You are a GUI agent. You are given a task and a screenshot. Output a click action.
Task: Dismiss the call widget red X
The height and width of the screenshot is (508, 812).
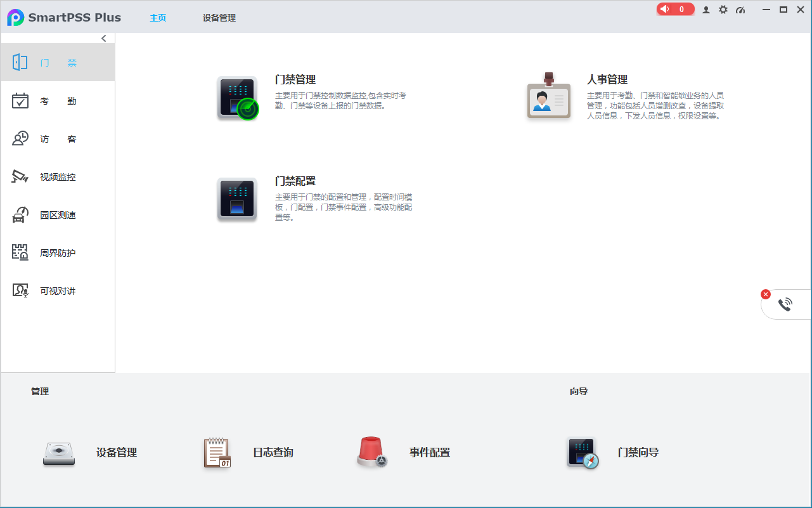766,294
